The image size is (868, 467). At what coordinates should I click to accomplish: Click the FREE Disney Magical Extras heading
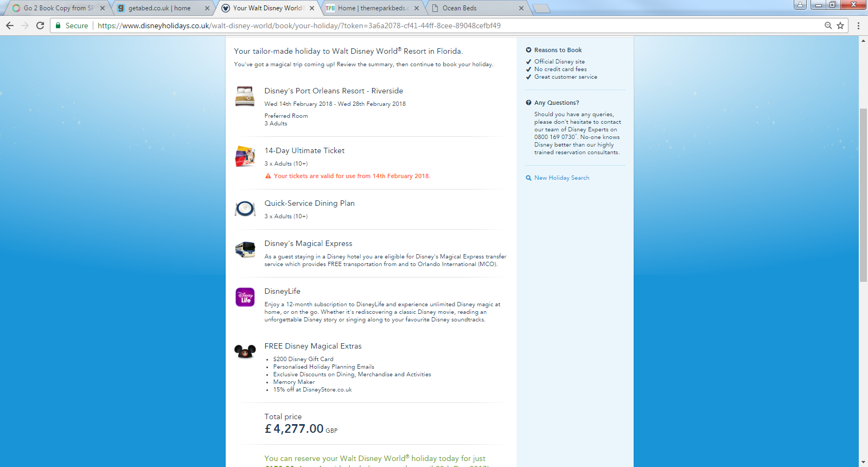313,346
